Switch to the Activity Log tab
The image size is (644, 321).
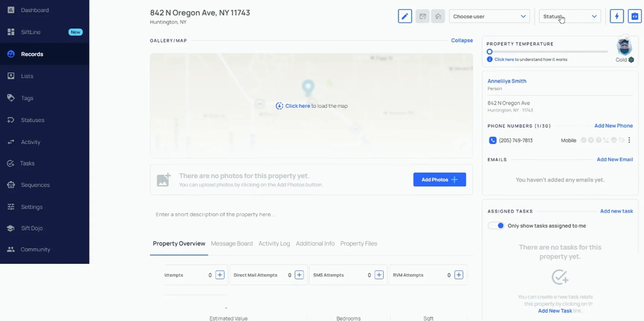pos(274,244)
